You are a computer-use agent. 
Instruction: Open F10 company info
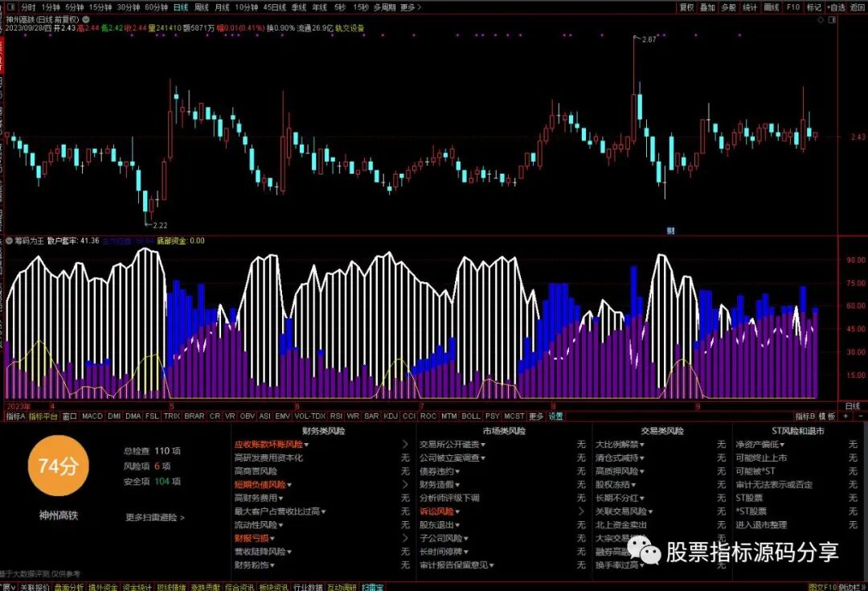[x=793, y=7]
